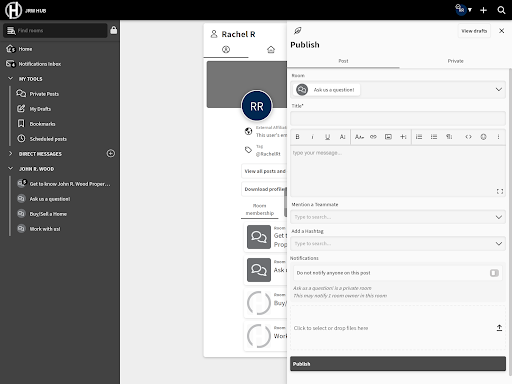Open the Buy/ room card in membership list
The image size is (512, 384).
(265, 303)
